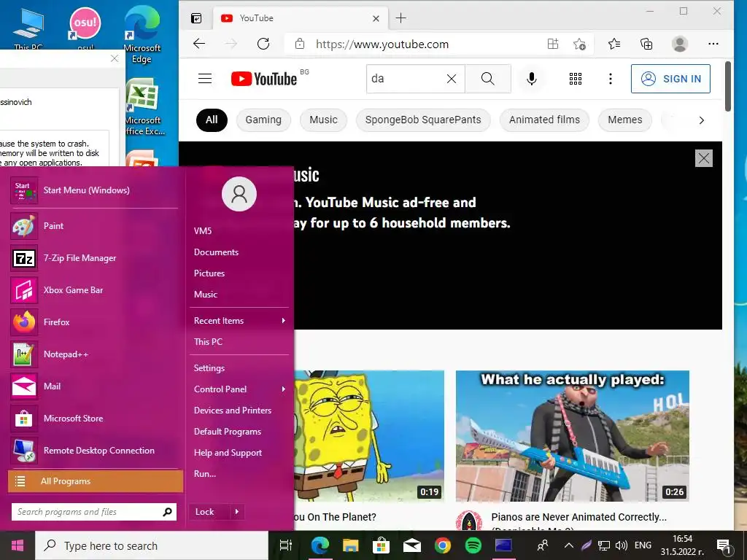Expand All Programs list
This screenshot has height=560, width=747.
point(96,481)
